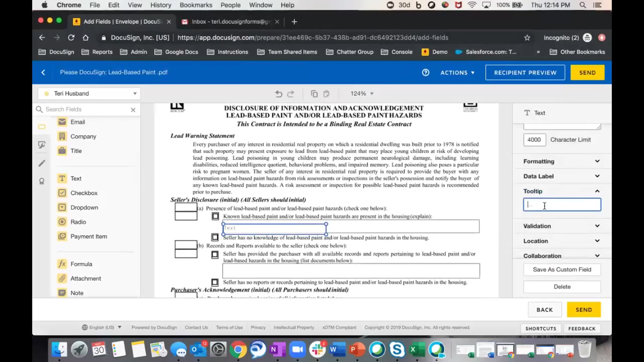Check the 'Known lead-based paint' checkbox
Image resolution: width=644 pixels, height=362 pixels.
click(215, 216)
